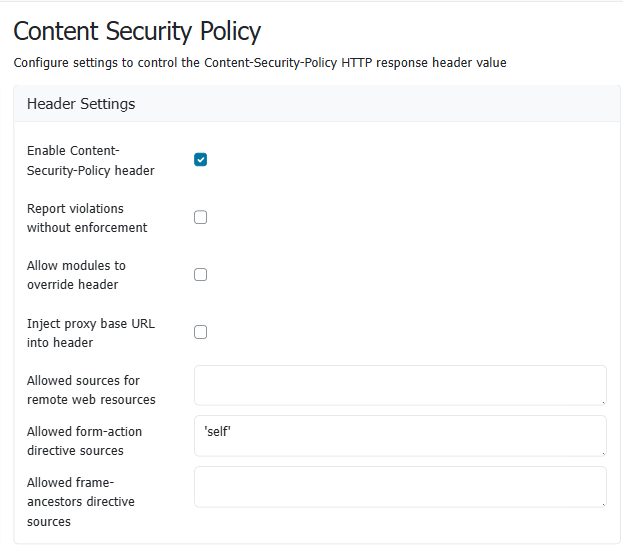This screenshot has width=623, height=546.
Task: Grab resize handle of frame-ancestors sources textarea
Action: pos(602,503)
